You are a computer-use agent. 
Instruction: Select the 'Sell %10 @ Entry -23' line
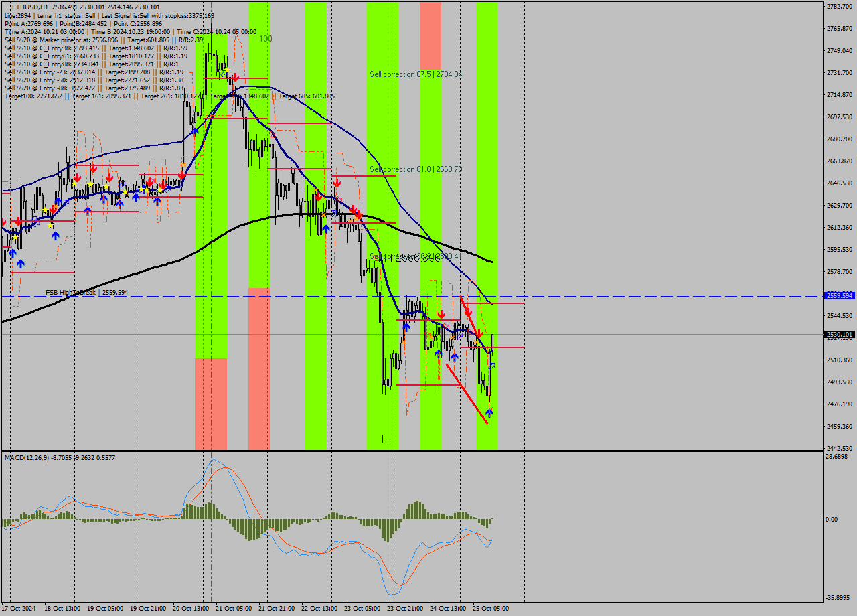(x=94, y=72)
